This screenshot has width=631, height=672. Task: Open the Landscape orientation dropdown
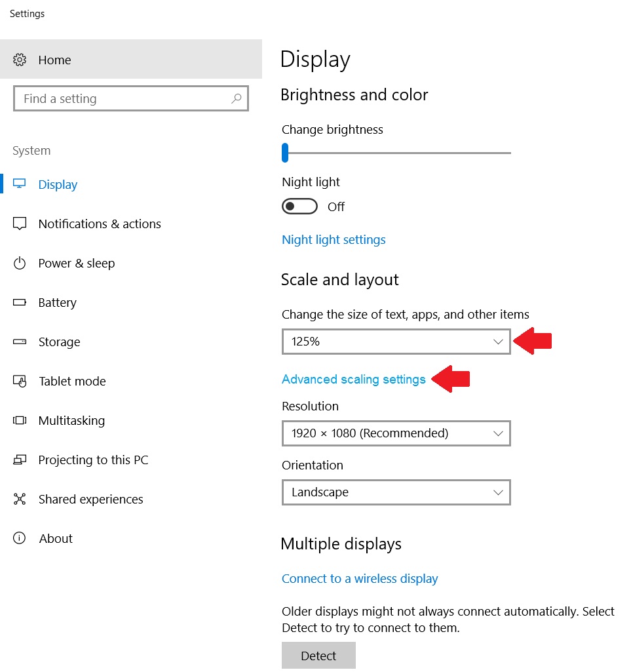[396, 492]
